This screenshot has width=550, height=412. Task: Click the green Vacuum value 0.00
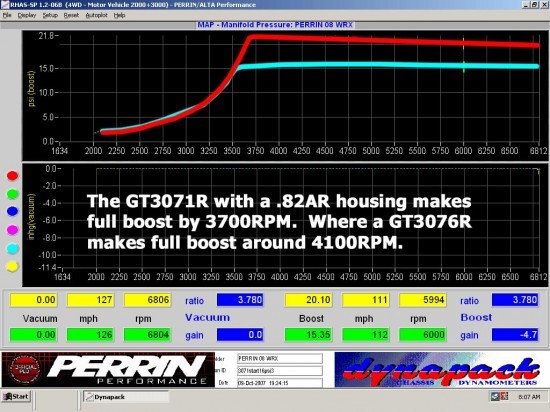tap(33, 335)
